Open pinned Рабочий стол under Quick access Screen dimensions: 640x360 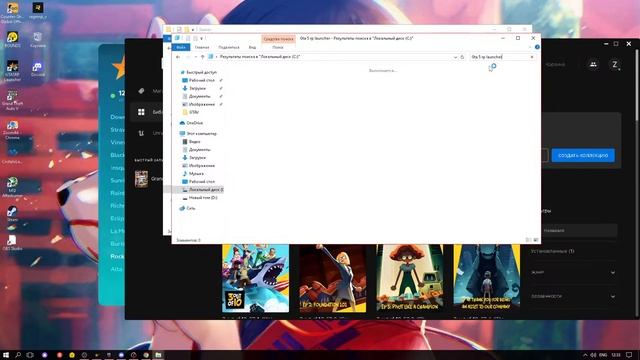click(x=201, y=80)
